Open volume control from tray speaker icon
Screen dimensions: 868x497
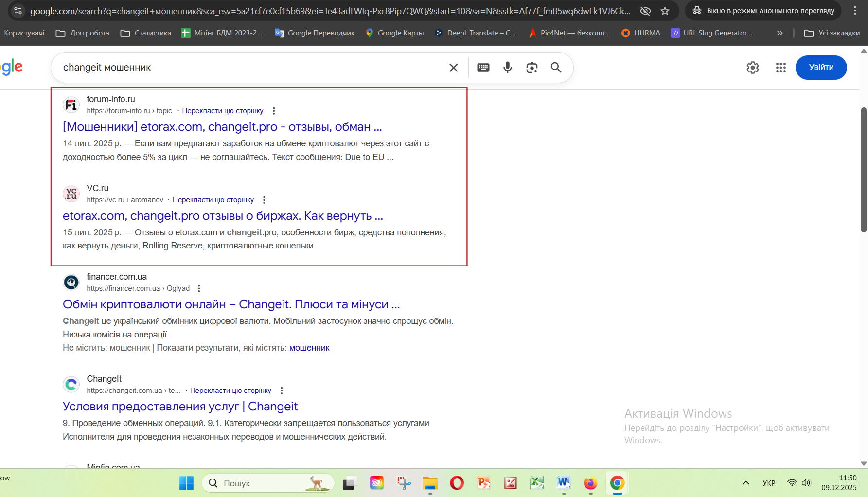pos(806,483)
